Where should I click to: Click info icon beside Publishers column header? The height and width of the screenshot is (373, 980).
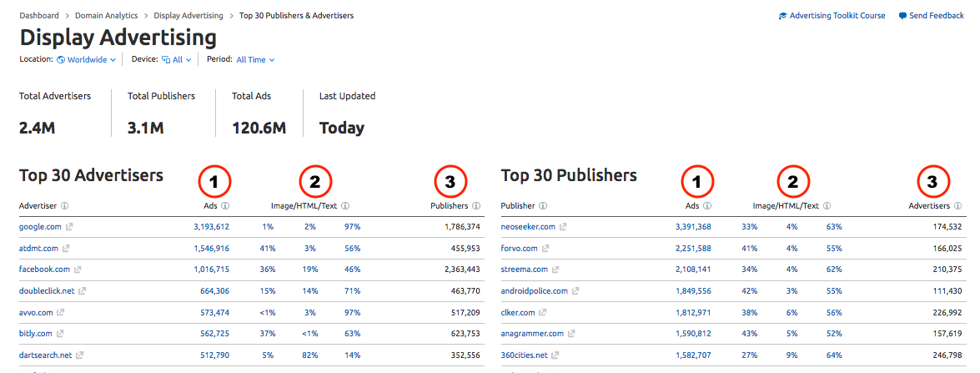point(476,205)
